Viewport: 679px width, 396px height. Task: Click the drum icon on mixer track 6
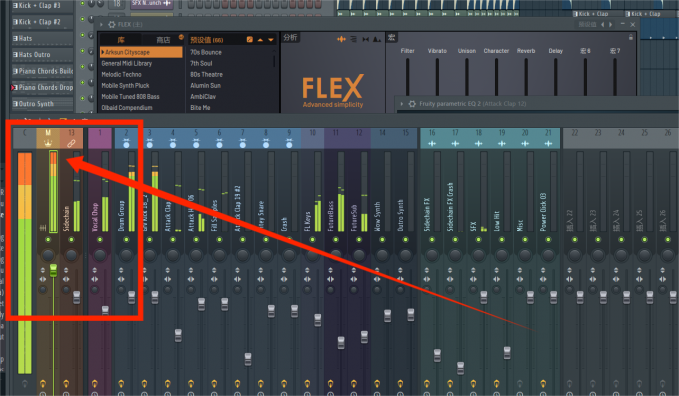tap(220, 143)
